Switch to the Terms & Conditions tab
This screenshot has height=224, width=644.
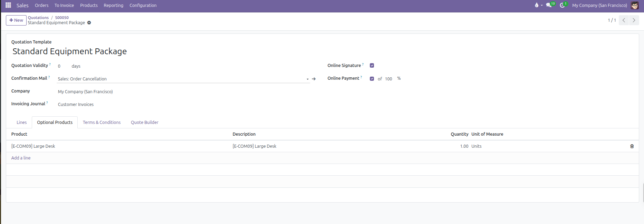[102, 123]
